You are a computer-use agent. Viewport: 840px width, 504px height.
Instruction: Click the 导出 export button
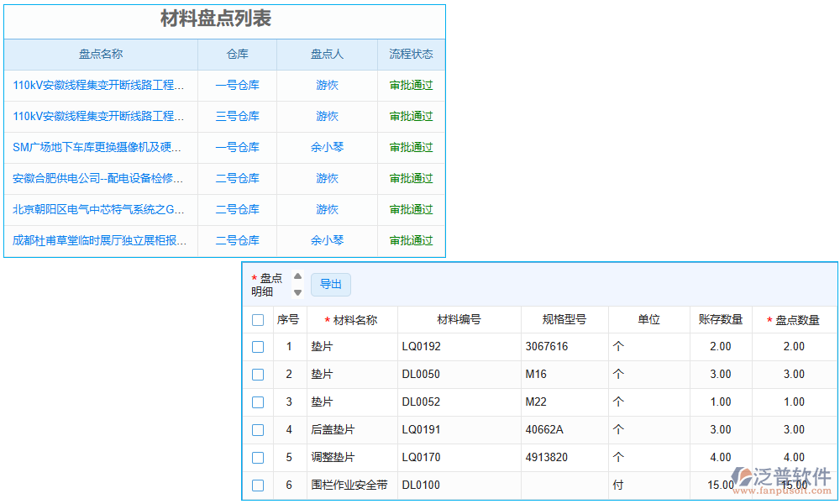tap(331, 284)
